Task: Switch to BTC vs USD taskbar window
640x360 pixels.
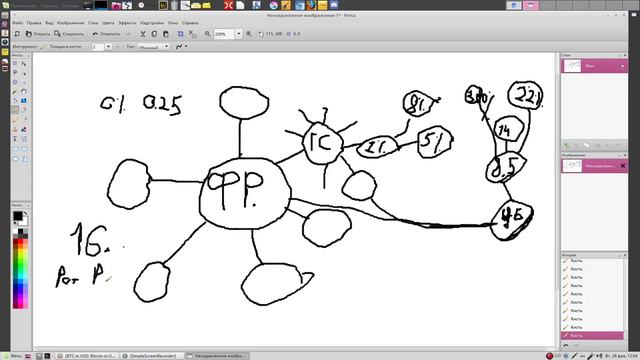Action: 87,356
